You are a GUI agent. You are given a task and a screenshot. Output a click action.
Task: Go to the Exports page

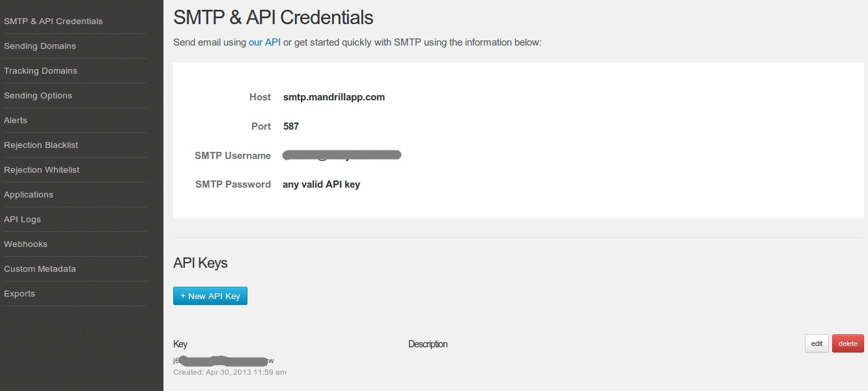[20, 294]
